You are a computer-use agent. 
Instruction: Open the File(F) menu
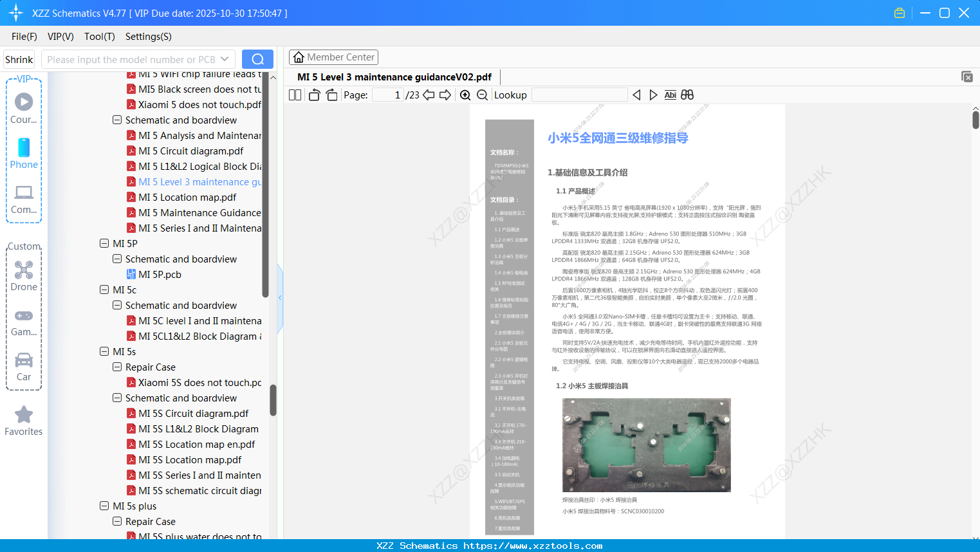(x=24, y=37)
